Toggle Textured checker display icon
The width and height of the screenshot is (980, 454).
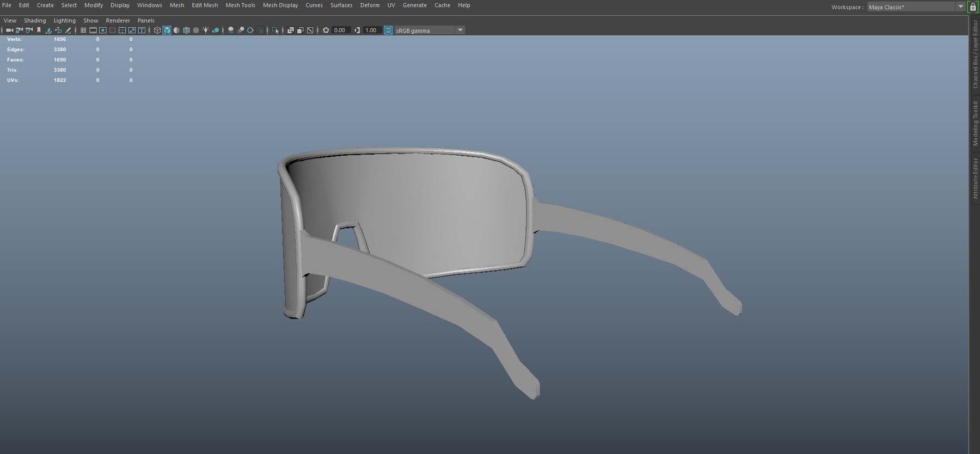point(196,30)
